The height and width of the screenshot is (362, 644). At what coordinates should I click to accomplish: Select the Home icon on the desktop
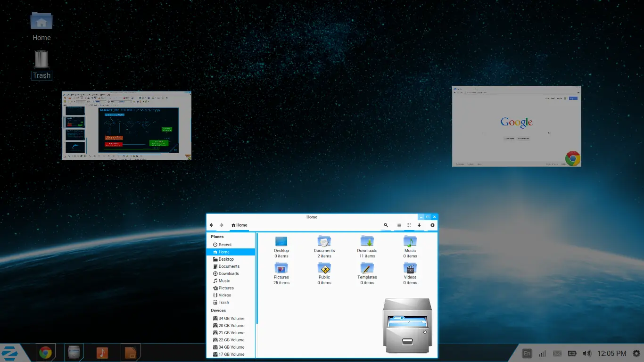coord(41,26)
